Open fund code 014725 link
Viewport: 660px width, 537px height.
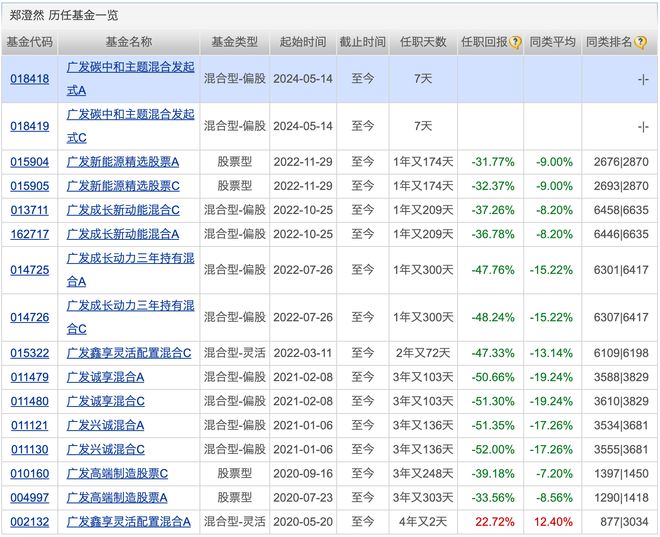tap(29, 270)
